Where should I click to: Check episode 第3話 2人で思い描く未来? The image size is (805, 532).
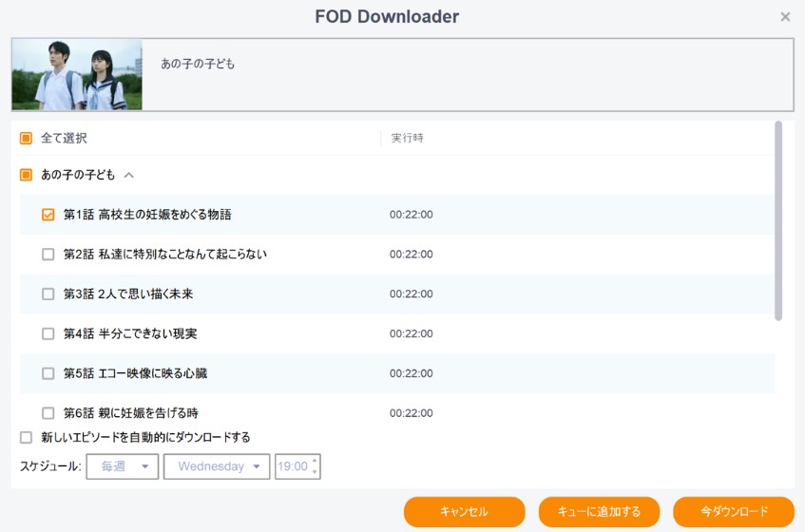click(x=48, y=294)
